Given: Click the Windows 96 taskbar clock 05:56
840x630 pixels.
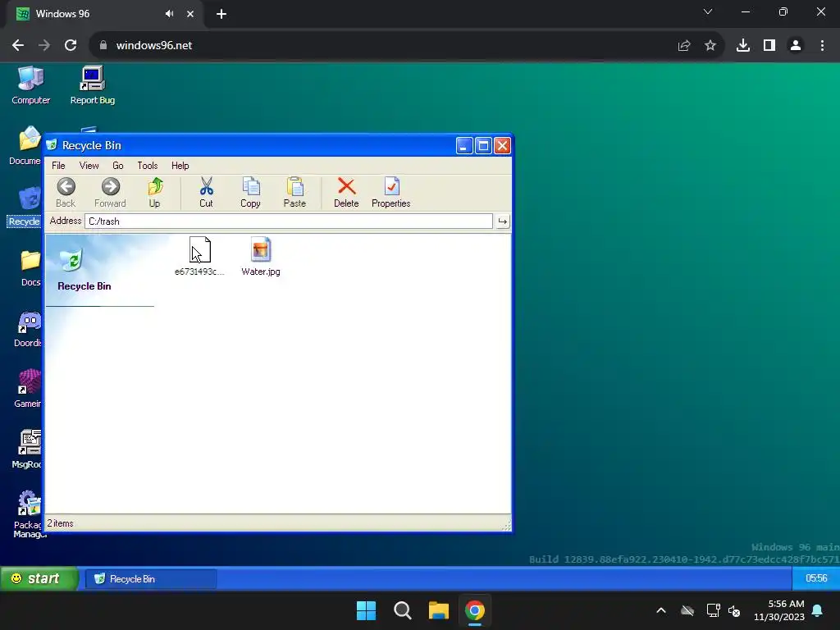Looking at the screenshot, I should [x=816, y=578].
